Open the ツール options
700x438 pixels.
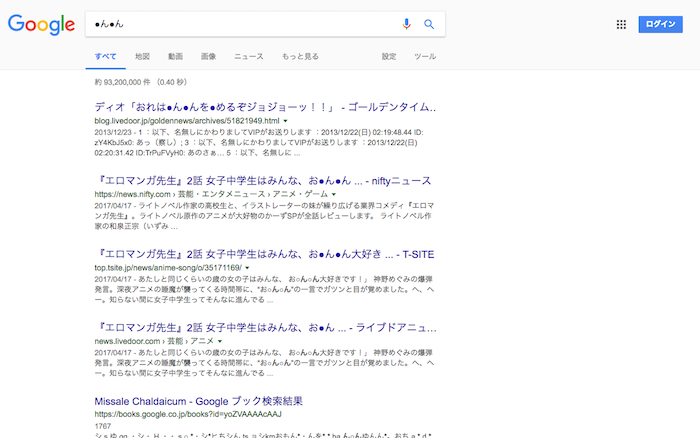click(425, 57)
